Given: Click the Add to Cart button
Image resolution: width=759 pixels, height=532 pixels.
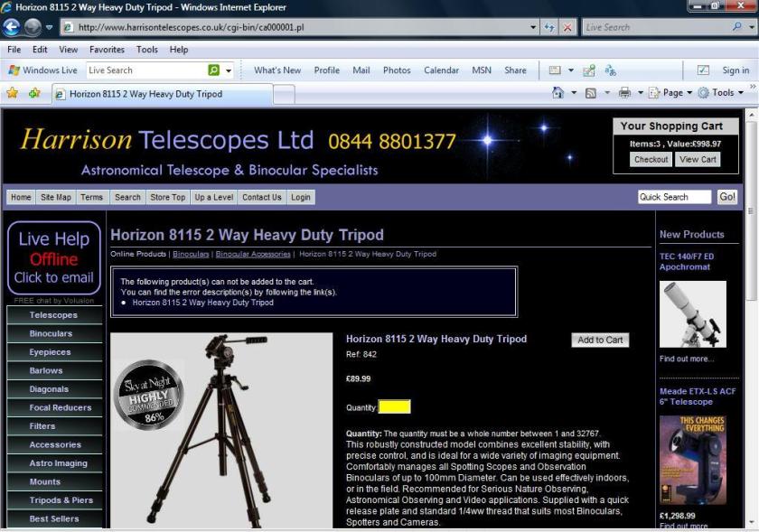Looking at the screenshot, I should coord(600,341).
